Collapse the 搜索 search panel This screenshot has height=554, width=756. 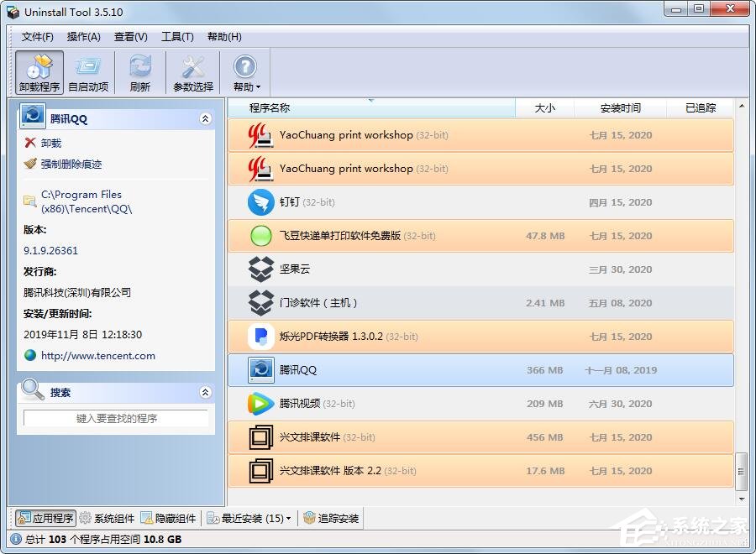[x=205, y=391]
